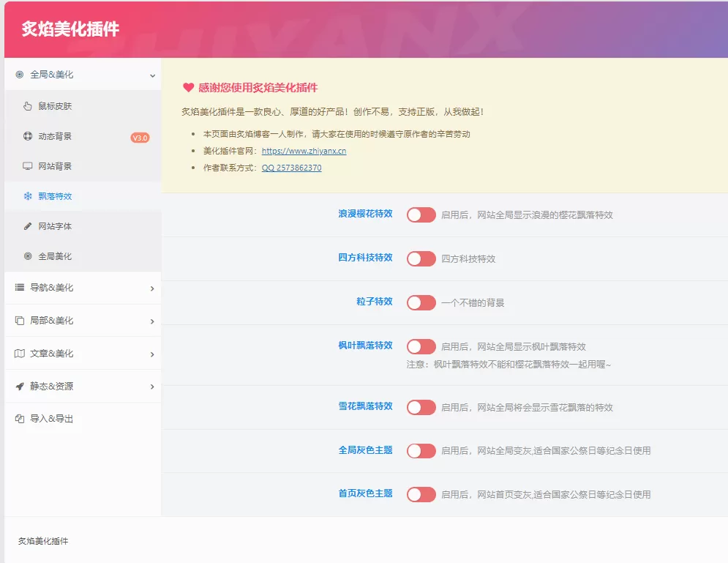
Task: Click the QQ 2573862370 contact link
Action: pyautogui.click(x=291, y=168)
